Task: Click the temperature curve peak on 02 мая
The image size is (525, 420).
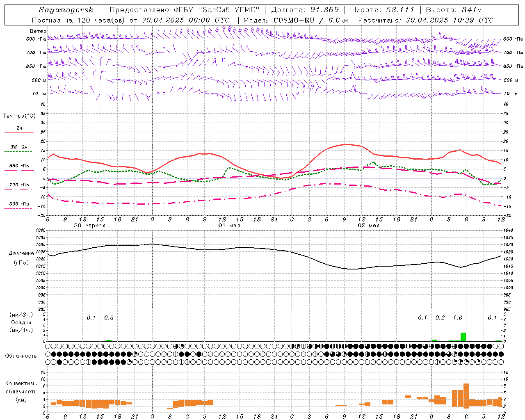Action: coord(347,144)
